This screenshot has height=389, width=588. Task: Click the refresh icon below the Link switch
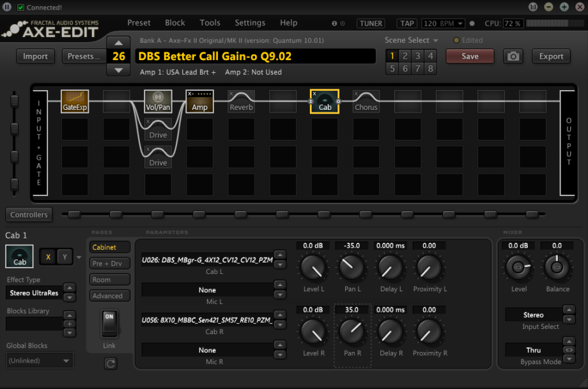coord(110,363)
